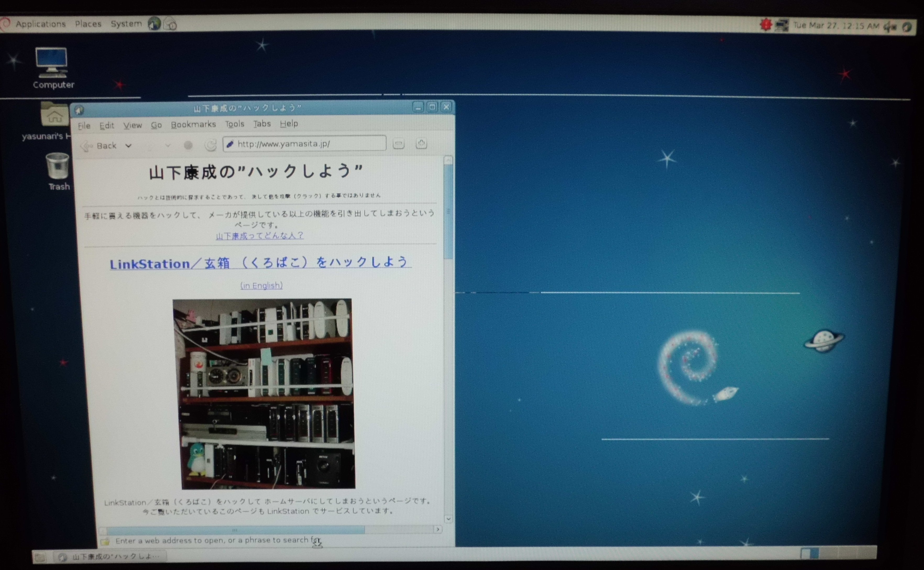Open the File menu in browser
Image resolution: width=924 pixels, height=570 pixels.
[x=84, y=125]
